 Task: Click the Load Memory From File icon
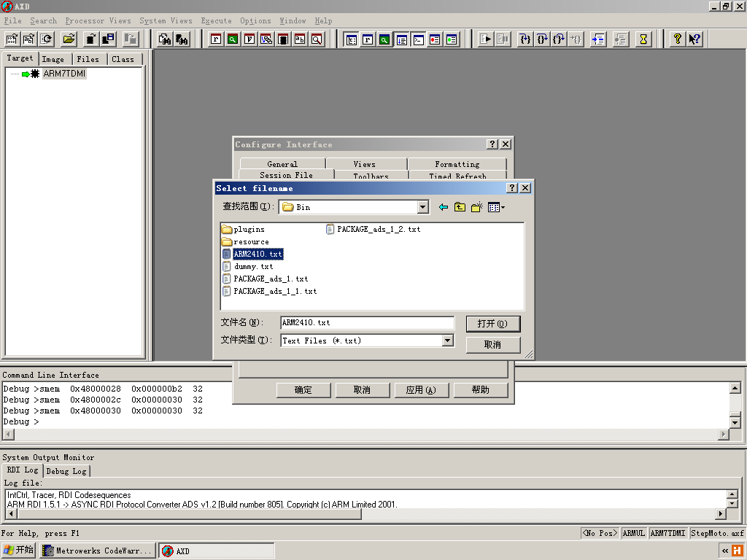[90, 39]
